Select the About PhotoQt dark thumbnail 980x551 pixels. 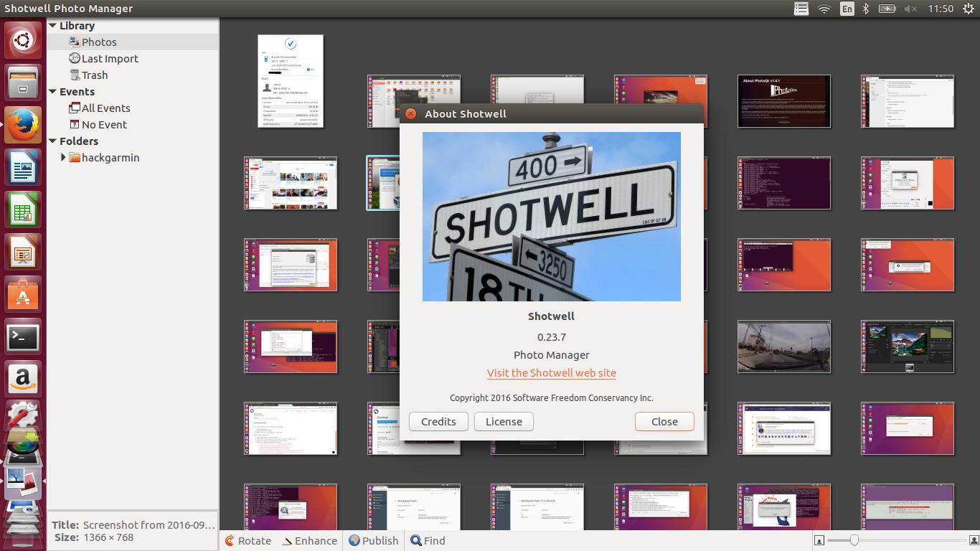(784, 101)
